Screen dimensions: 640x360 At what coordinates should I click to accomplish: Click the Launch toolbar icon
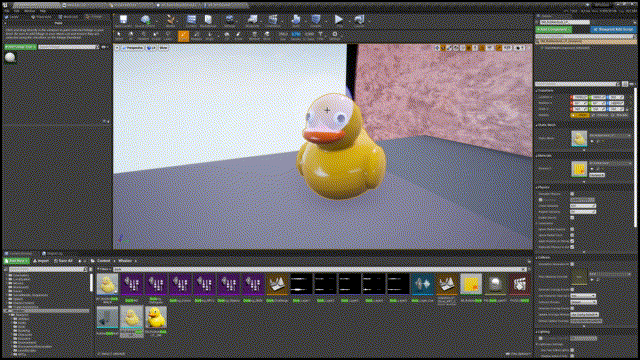(x=360, y=20)
